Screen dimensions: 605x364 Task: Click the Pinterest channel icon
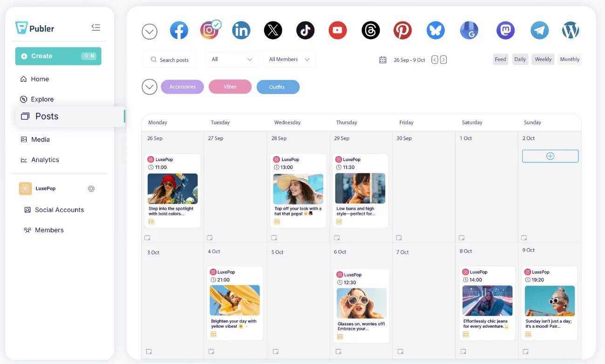point(402,30)
